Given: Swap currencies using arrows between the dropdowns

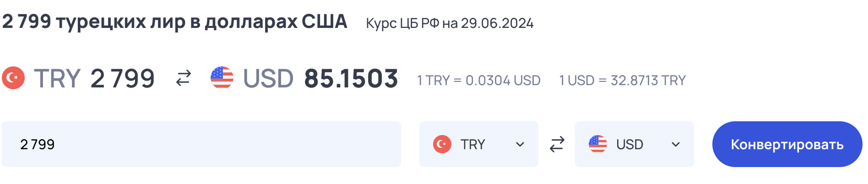Looking at the screenshot, I should pyautogui.click(x=557, y=144).
